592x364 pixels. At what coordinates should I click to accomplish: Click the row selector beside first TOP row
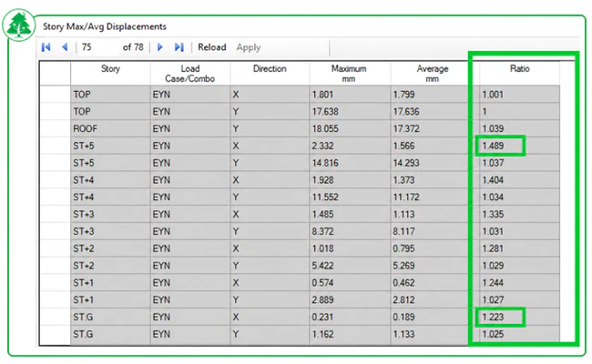pos(56,95)
